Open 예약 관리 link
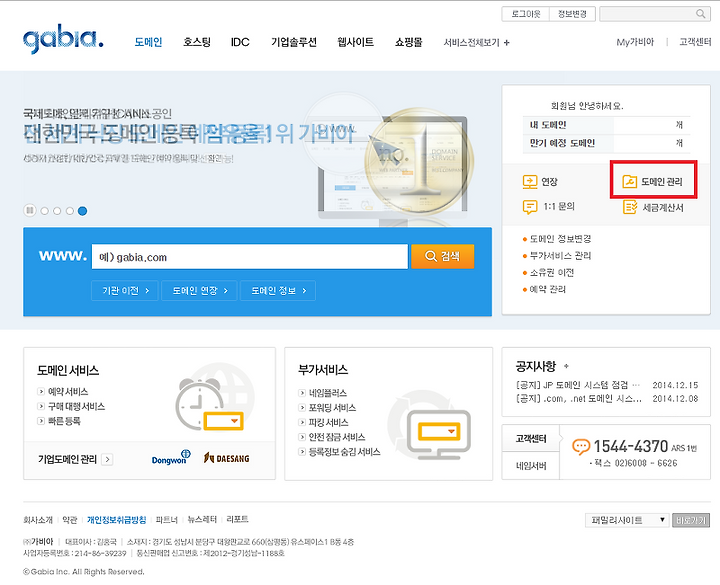The width and height of the screenshot is (720, 585). point(548,289)
